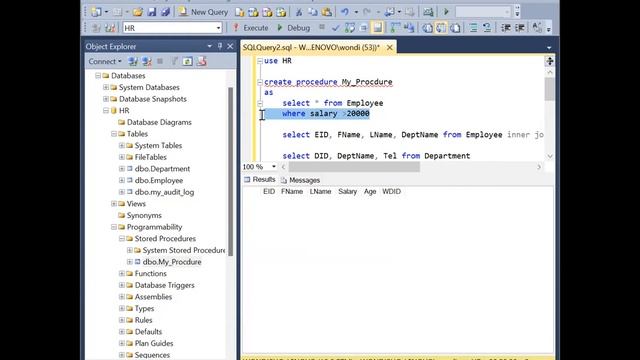Click the editor vertical scrollbar down arrow
Viewport: 640px width, 360px height.
[549, 156]
